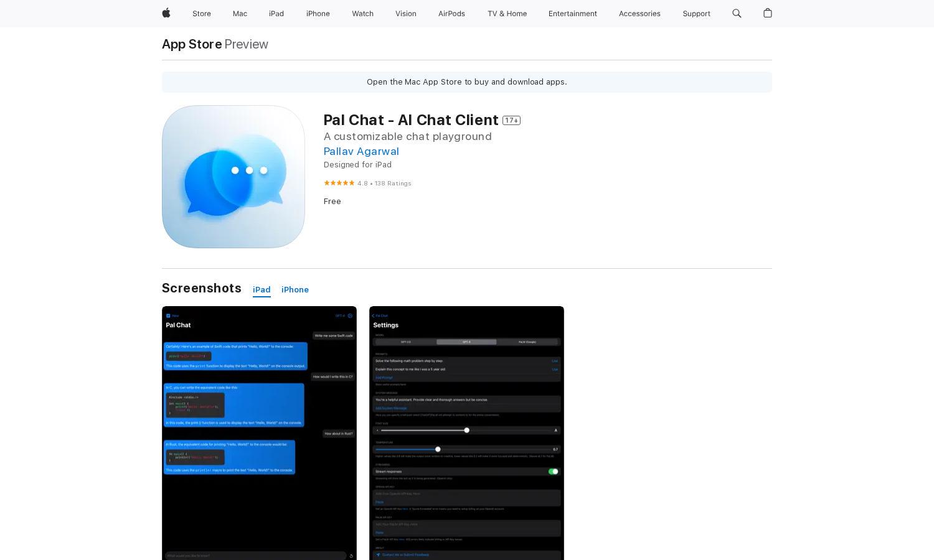Click the App Store heading link

(192, 44)
